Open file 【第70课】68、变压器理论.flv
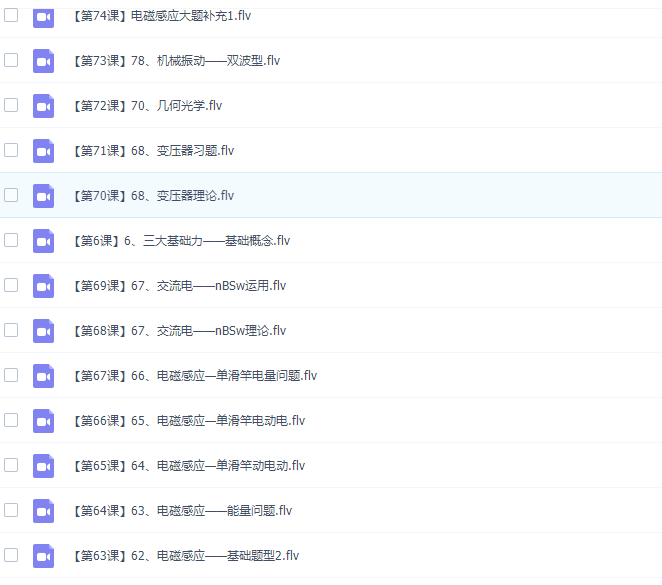662x585 pixels. [x=153, y=196]
